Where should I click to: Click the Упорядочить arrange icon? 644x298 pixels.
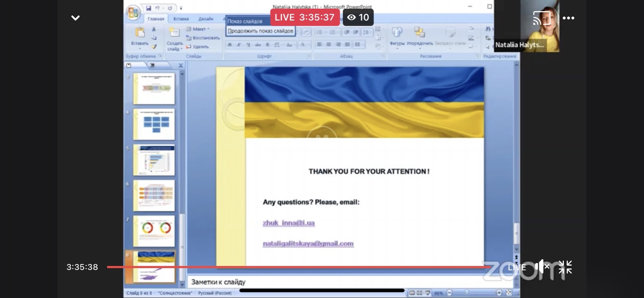419,33
